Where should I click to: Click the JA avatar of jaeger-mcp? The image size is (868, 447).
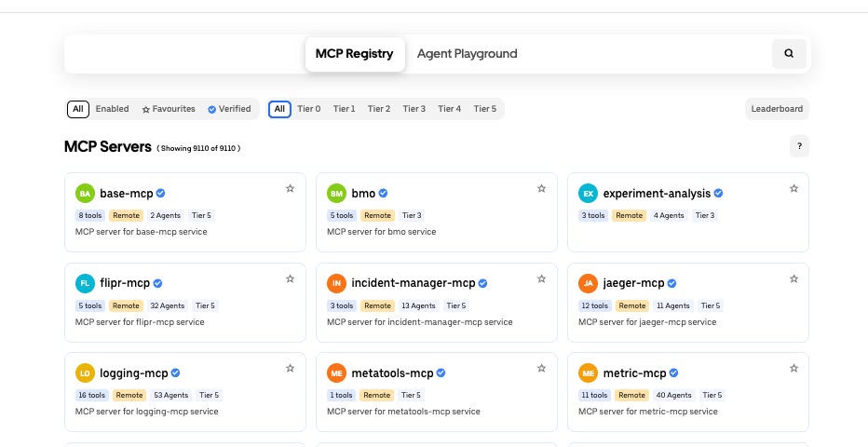pyautogui.click(x=588, y=283)
